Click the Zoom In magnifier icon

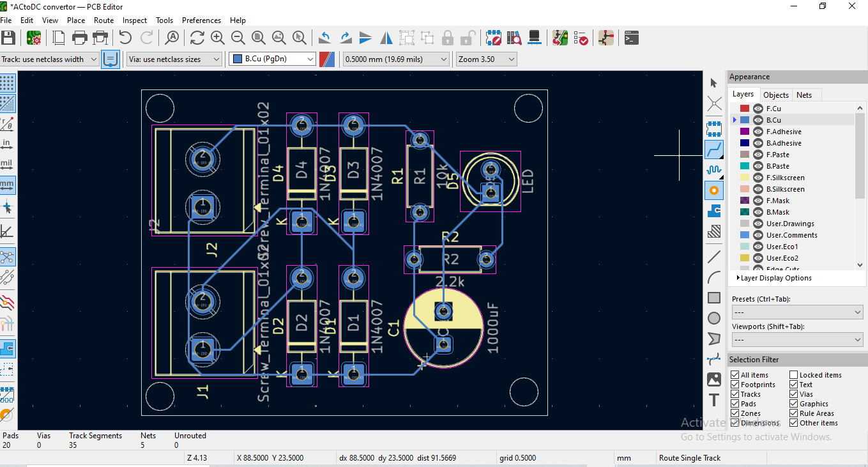click(x=217, y=38)
